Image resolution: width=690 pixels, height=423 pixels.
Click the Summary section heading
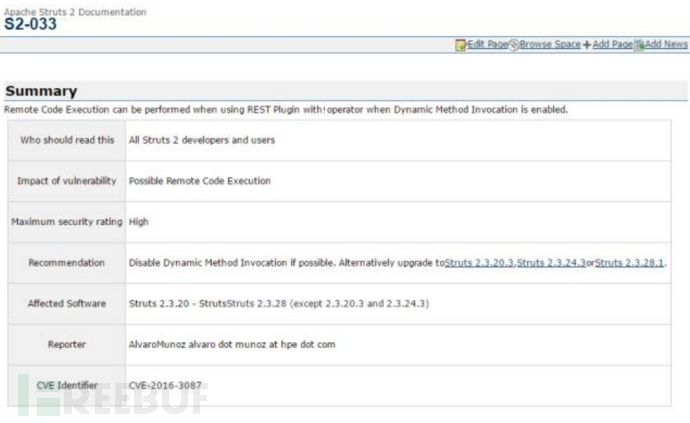click(x=41, y=91)
